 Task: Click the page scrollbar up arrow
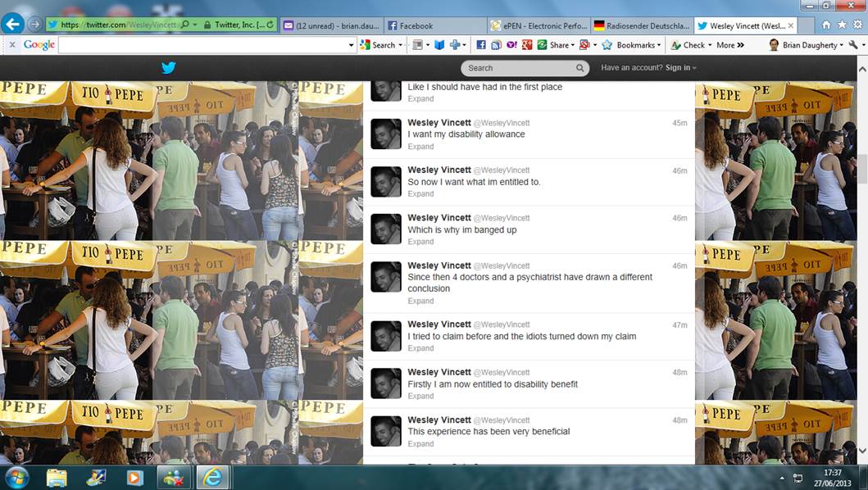(862, 69)
